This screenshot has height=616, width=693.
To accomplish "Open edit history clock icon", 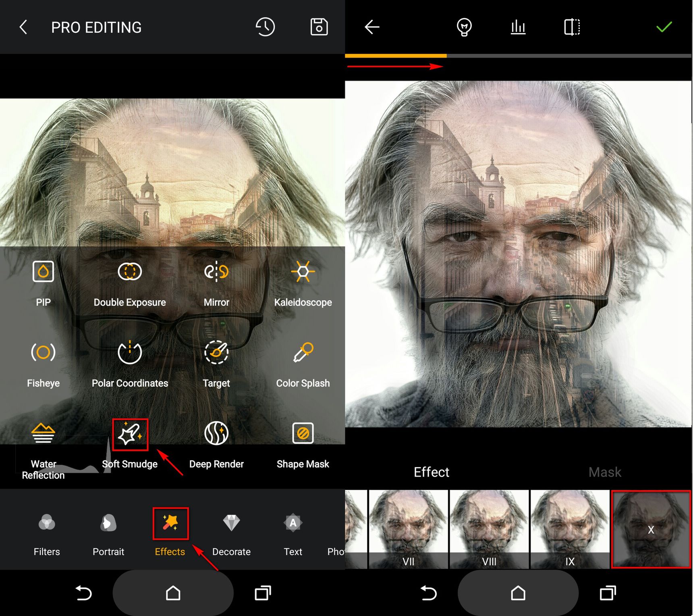I will [x=265, y=27].
